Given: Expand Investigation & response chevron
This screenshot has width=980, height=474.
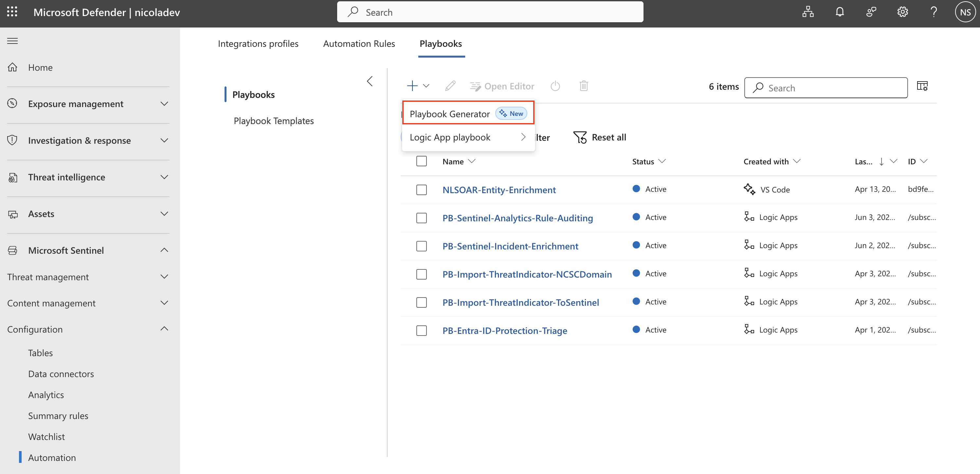Looking at the screenshot, I should [164, 140].
